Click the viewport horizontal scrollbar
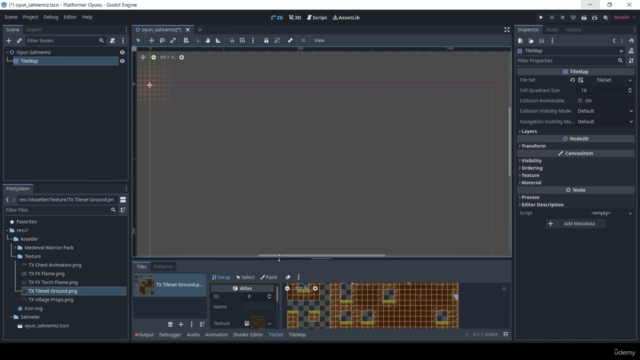640x360 pixels. 322,255
